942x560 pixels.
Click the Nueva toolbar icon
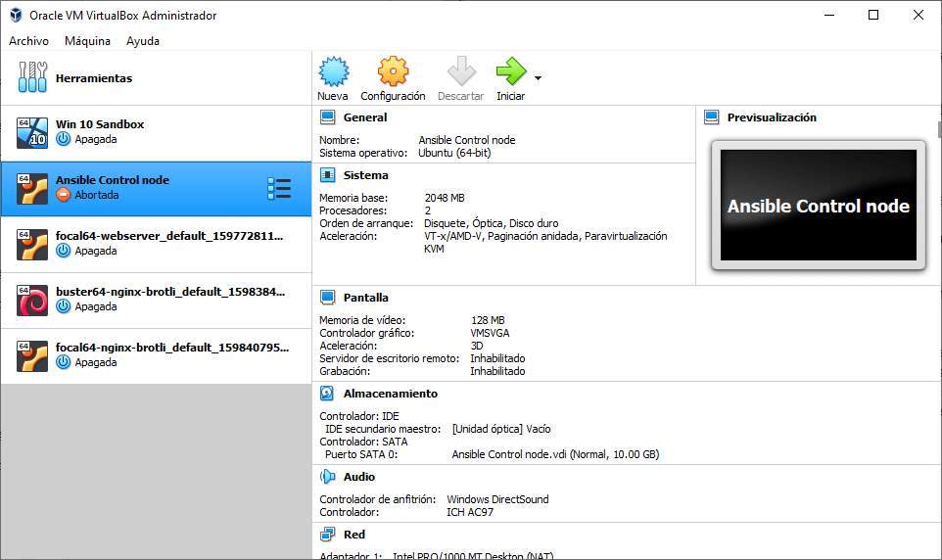click(334, 71)
